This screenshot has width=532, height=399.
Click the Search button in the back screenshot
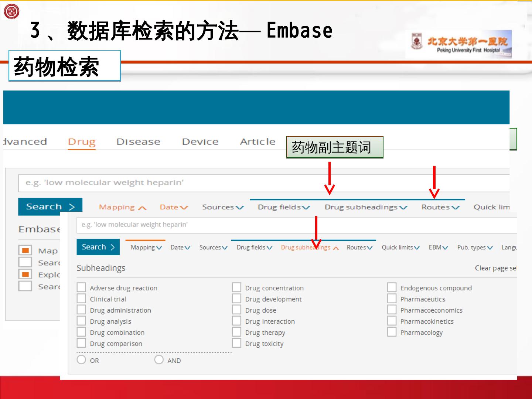click(x=50, y=207)
